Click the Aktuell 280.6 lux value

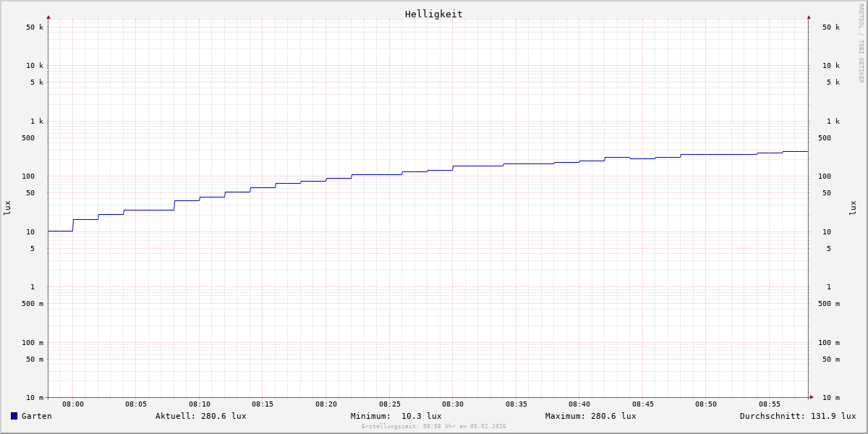tap(200, 416)
